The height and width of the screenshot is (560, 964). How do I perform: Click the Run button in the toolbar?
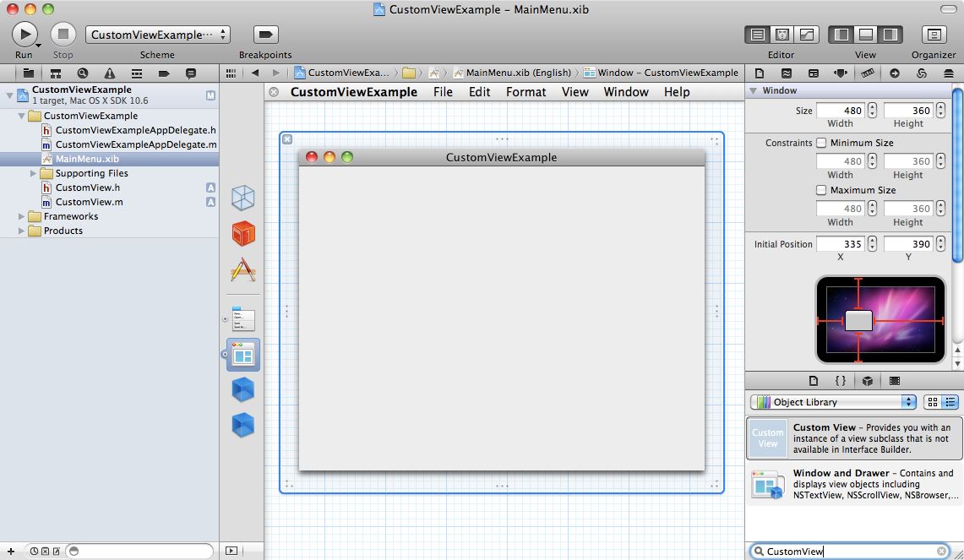[25, 34]
